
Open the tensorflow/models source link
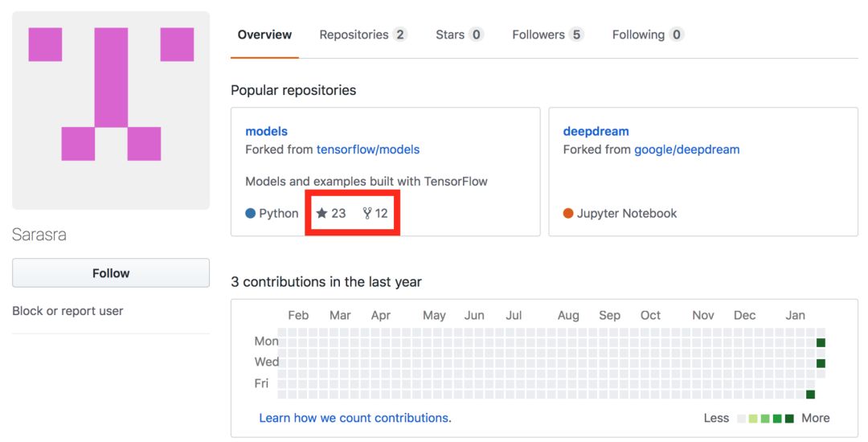coord(368,149)
